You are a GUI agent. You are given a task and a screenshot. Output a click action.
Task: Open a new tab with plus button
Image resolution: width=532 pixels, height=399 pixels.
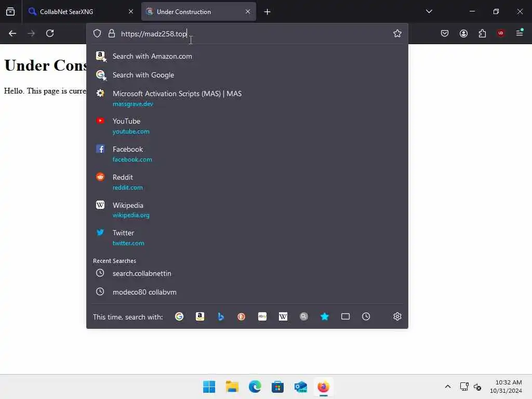point(268,12)
